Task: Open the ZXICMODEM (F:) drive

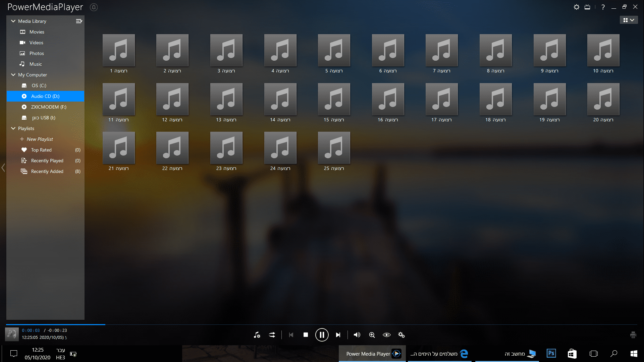Action: tap(49, 107)
